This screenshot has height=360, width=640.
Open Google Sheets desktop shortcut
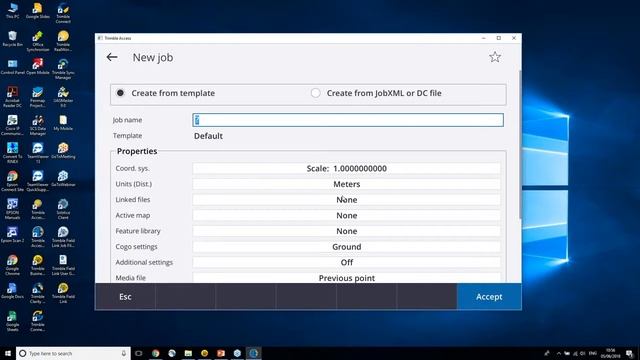pyautogui.click(x=12, y=320)
